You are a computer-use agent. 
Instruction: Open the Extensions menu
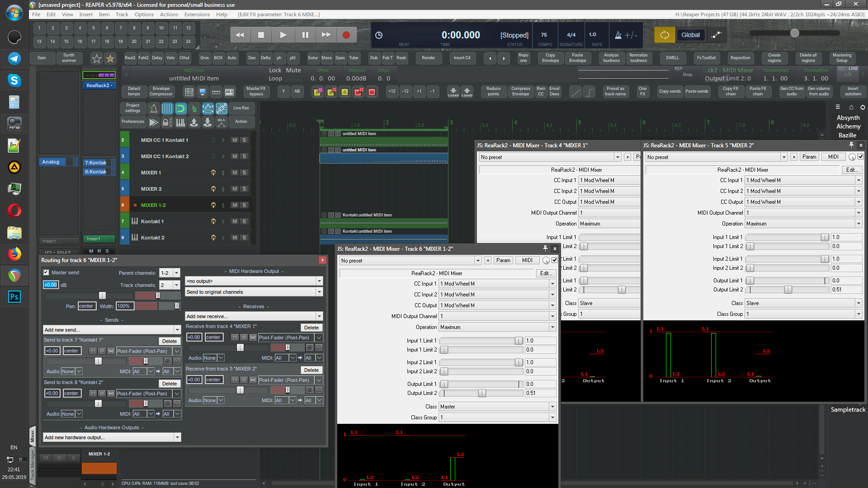pos(197,14)
